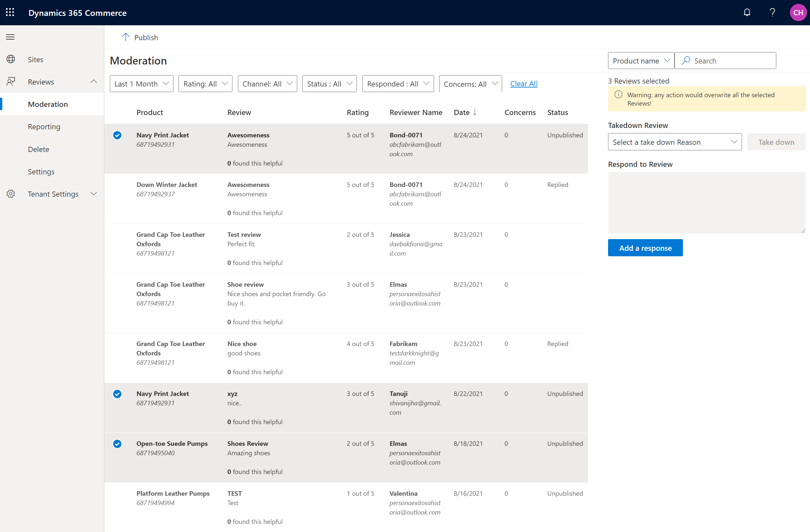Toggle checkbox for xyz Navy Print Jacket review
This screenshot has height=532, width=810.
pos(118,394)
